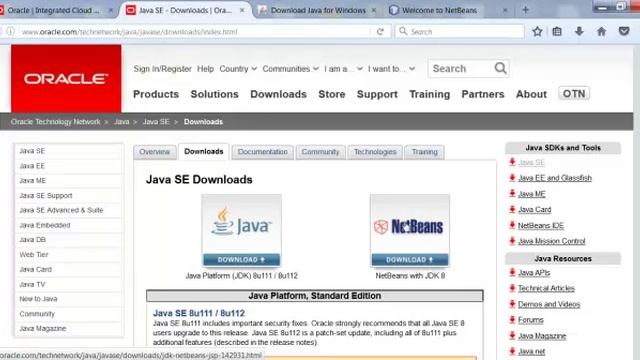Click the browser address bar URL field
The height and width of the screenshot is (360, 640).
click(x=196, y=31)
